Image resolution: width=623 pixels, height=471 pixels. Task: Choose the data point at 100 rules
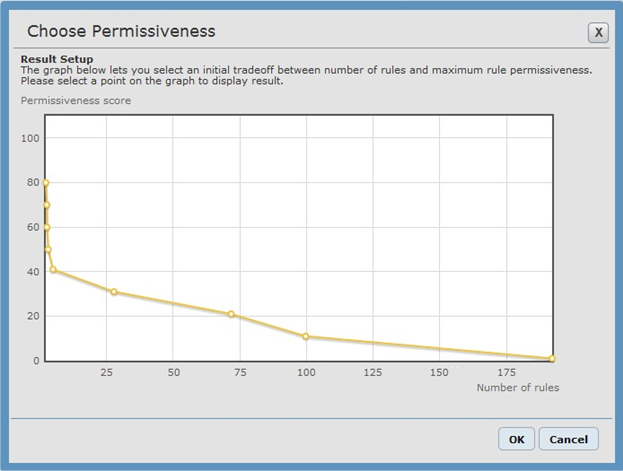tap(305, 336)
